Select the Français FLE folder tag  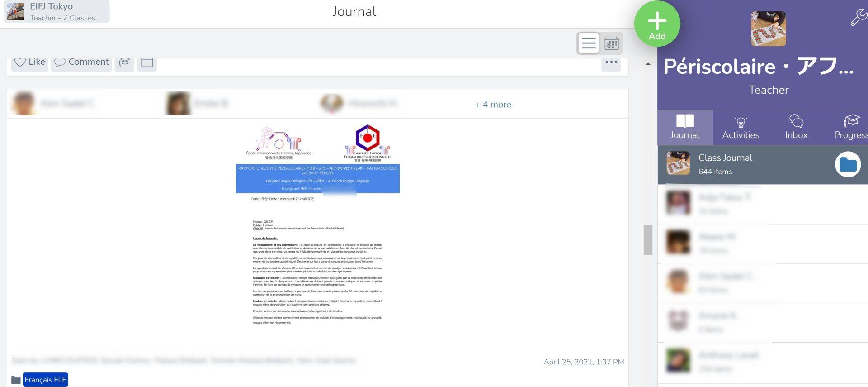[45, 380]
